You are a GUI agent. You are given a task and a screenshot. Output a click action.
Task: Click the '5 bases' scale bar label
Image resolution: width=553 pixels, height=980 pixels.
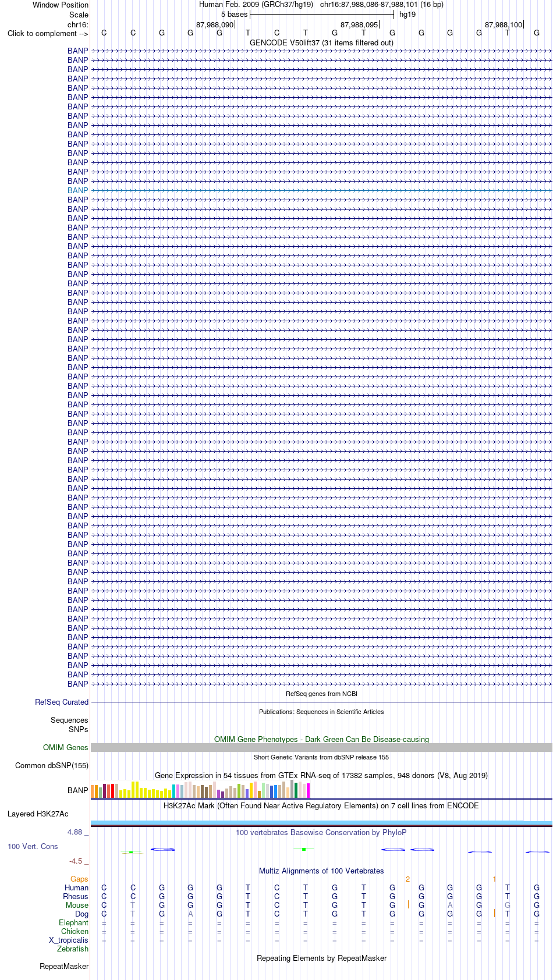tap(234, 15)
